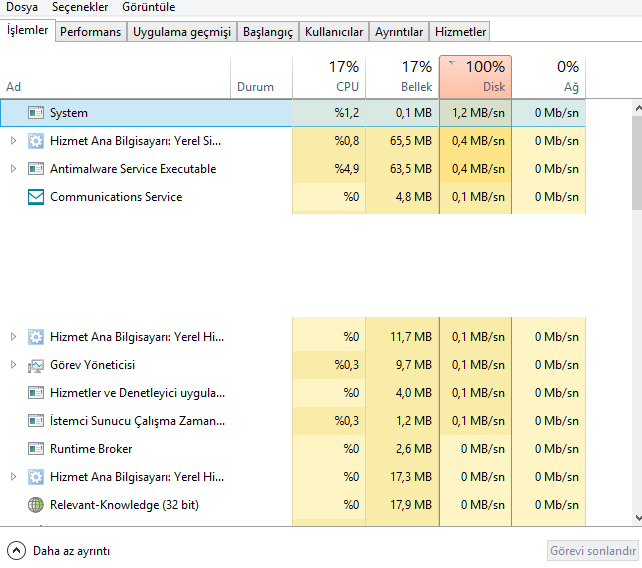Sort by the 100% Disk column header
The height and width of the screenshot is (568, 642).
(x=475, y=78)
